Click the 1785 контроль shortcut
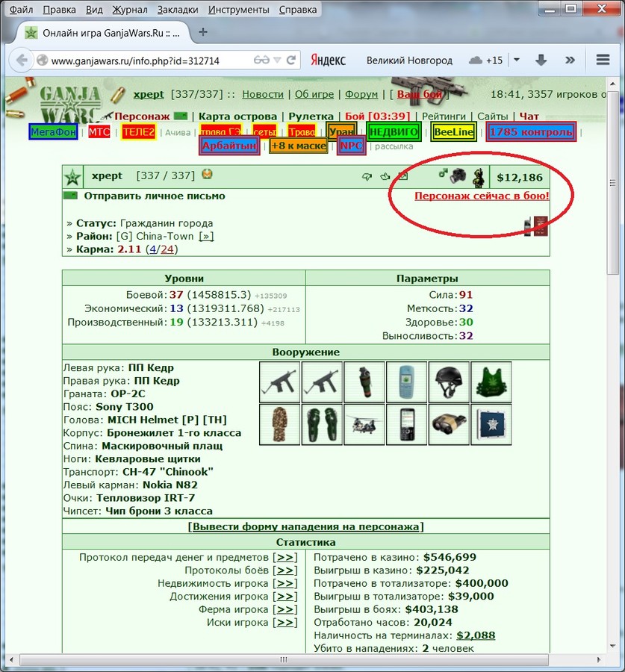The width and height of the screenshot is (625, 672). tap(531, 131)
